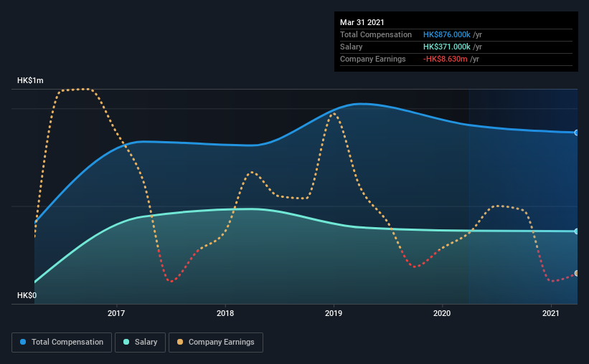Toggle the Total Compensation legend button
Image resolution: width=589 pixels, height=364 pixels.
point(62,343)
